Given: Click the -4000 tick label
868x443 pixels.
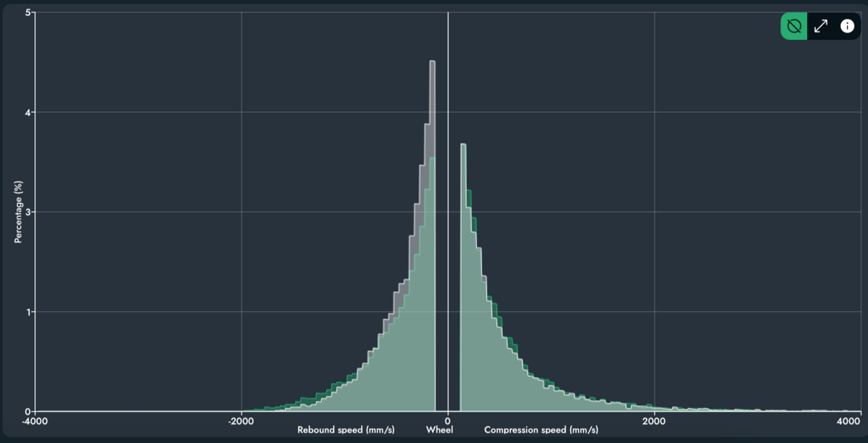Looking at the screenshot, I should click(x=35, y=421).
